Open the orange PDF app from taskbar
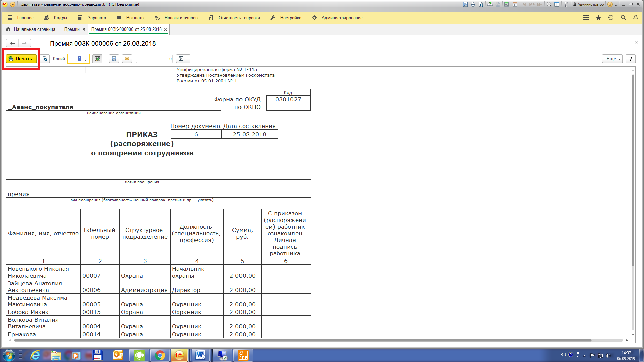Viewport: 644px width, 362px height. (243, 355)
